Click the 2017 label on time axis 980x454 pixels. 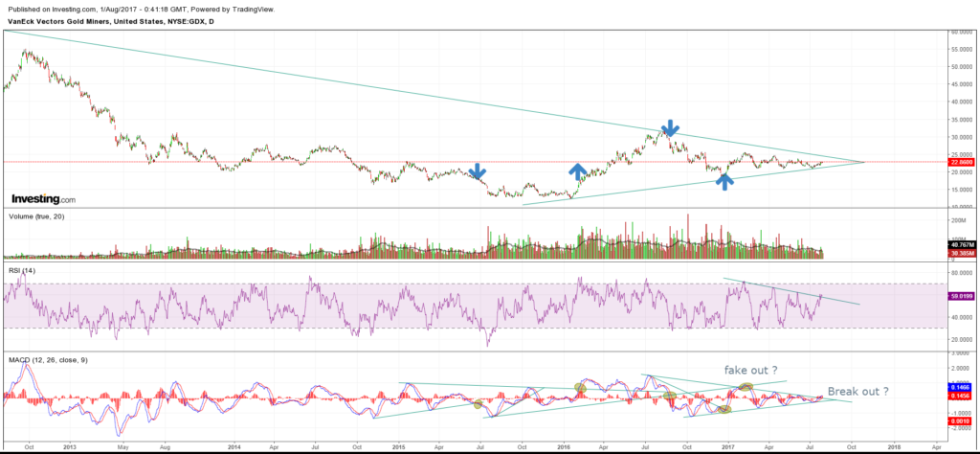click(729, 447)
